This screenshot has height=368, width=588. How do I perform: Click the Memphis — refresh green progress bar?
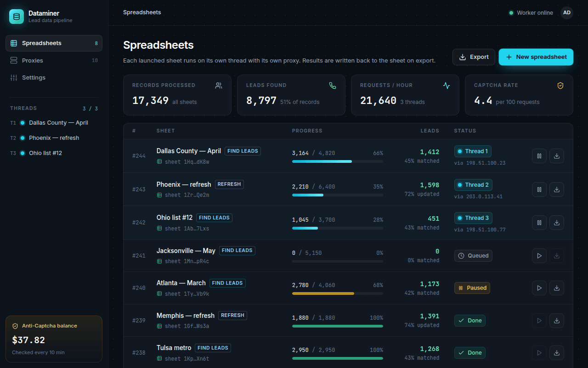[338, 326]
